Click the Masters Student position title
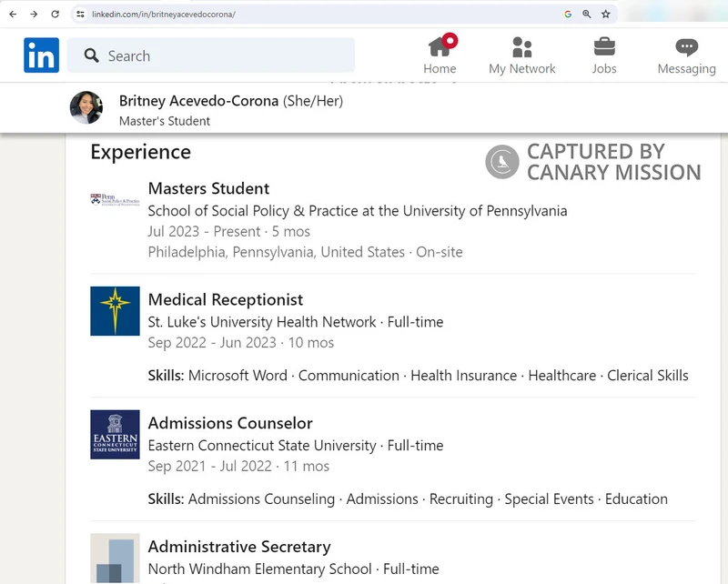The image size is (728, 584). [x=208, y=188]
